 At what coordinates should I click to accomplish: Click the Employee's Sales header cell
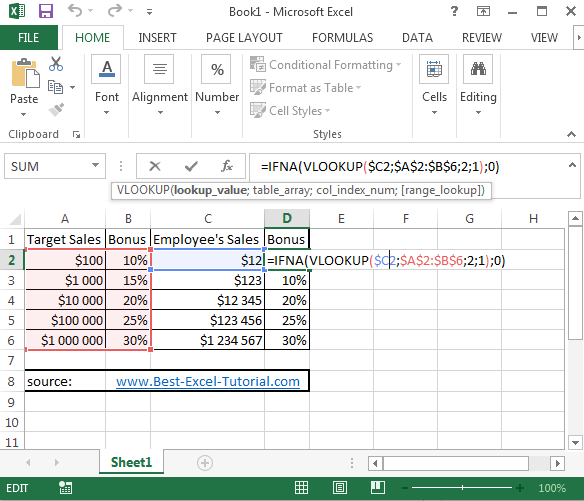tap(208, 239)
